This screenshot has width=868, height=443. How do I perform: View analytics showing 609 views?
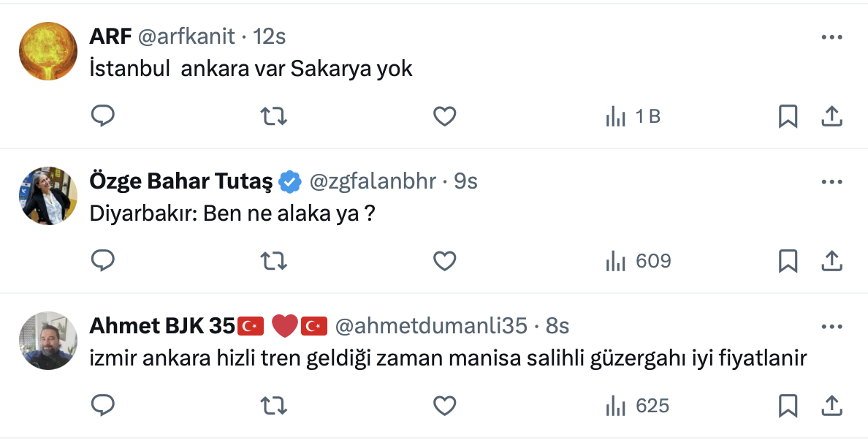[x=638, y=261]
